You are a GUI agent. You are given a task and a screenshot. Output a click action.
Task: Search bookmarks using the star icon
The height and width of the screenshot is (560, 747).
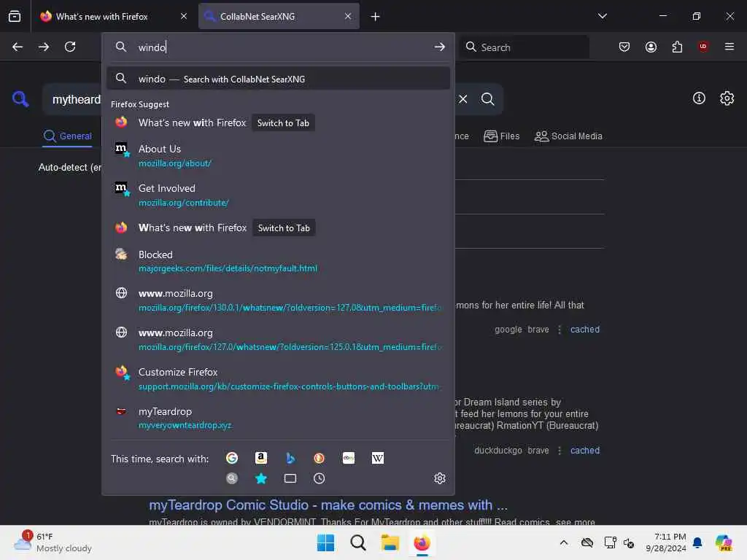point(261,478)
